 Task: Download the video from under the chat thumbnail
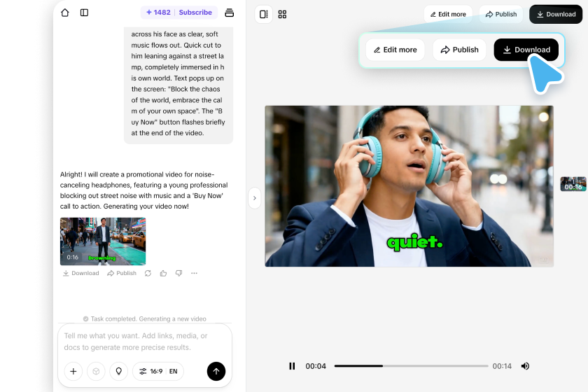(81, 273)
